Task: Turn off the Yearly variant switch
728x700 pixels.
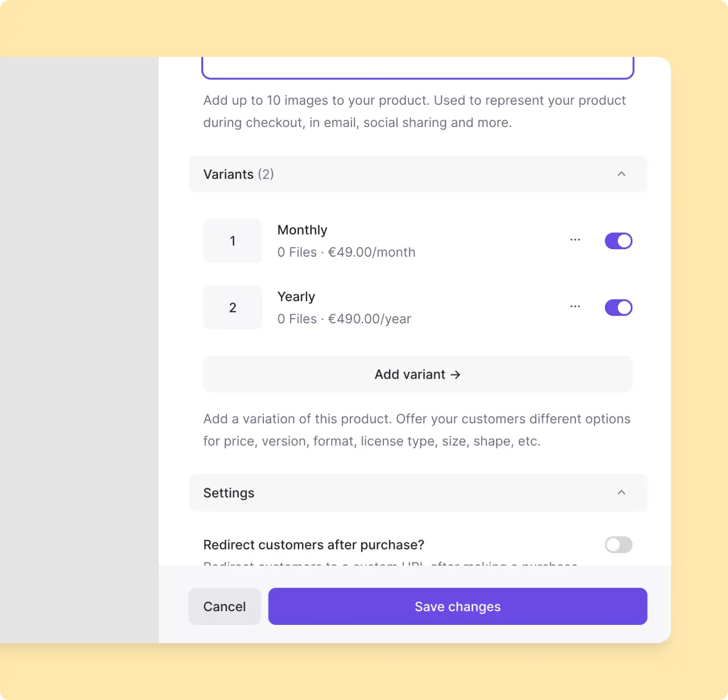Action: [618, 308]
